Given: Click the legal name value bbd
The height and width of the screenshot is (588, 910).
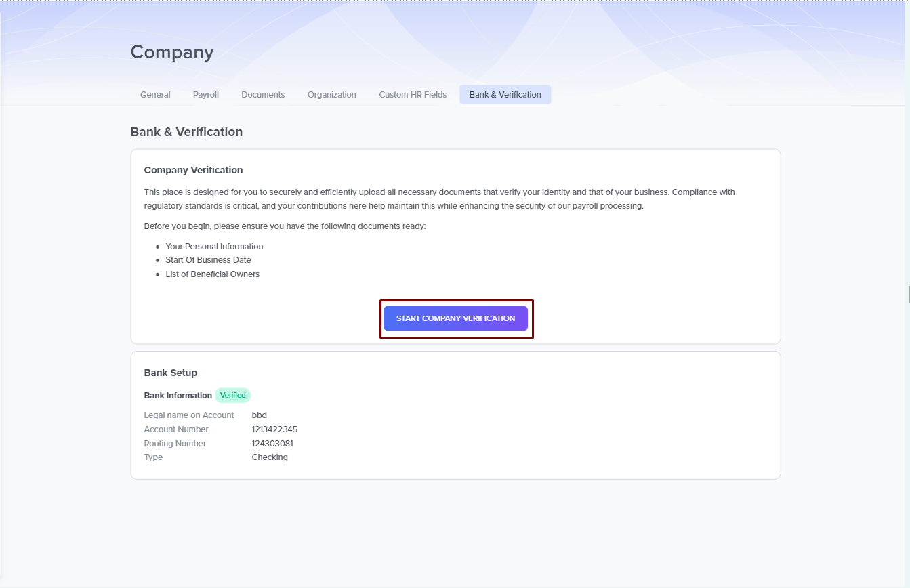Looking at the screenshot, I should (260, 415).
